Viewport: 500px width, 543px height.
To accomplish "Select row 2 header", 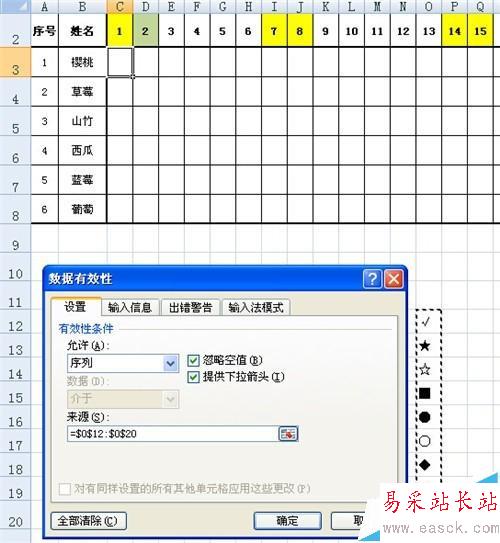I will 15,30.
